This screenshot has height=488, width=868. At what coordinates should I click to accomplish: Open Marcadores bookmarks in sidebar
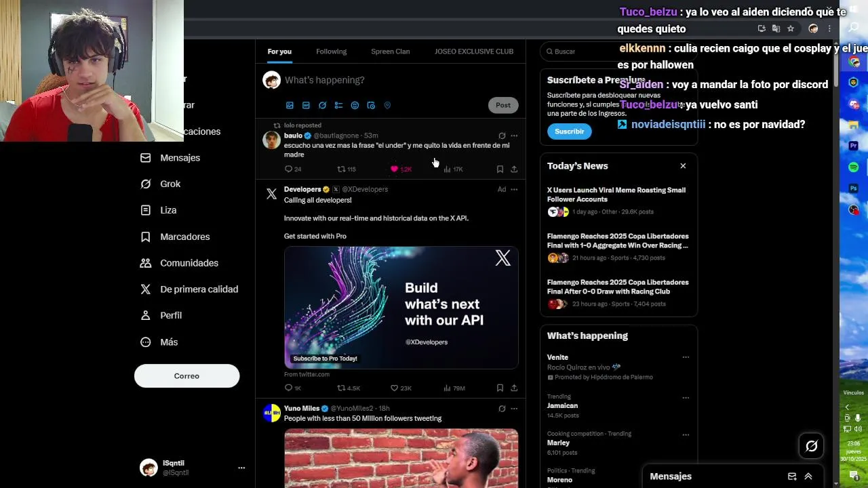(175, 237)
